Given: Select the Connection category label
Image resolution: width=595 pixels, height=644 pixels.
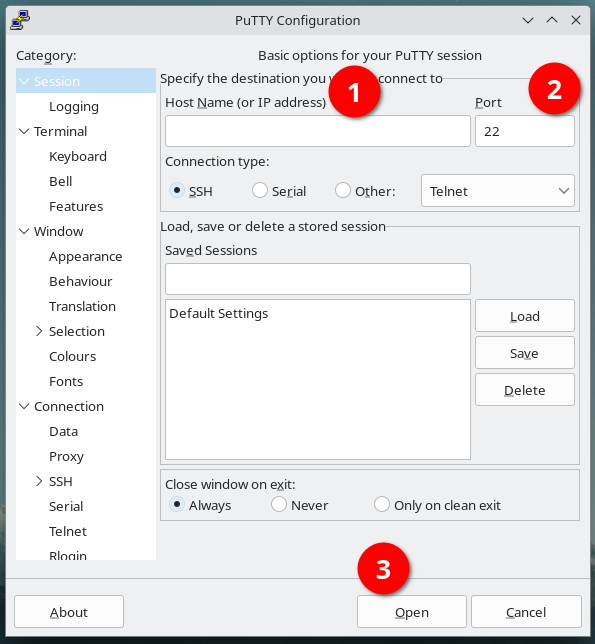Looking at the screenshot, I should pos(69,407).
